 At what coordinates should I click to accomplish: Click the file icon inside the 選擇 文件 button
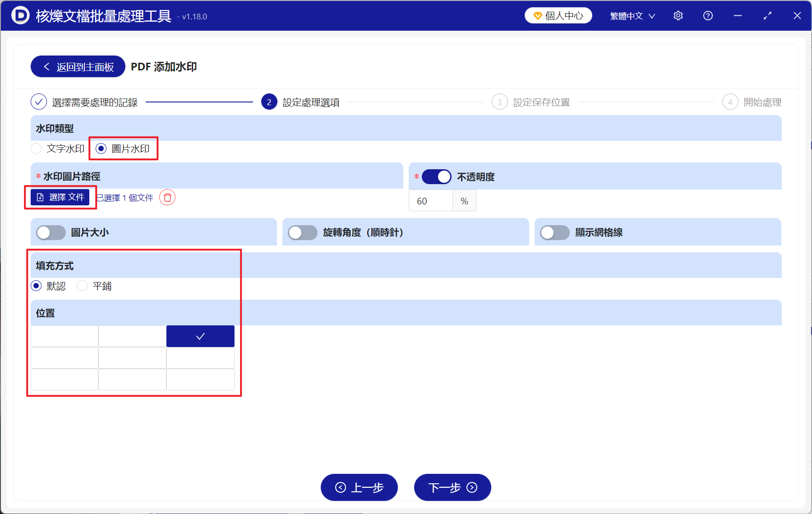point(40,197)
